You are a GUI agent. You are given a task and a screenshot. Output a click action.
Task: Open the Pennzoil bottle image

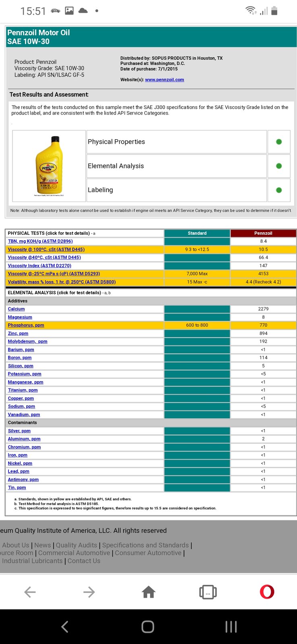coord(49,166)
